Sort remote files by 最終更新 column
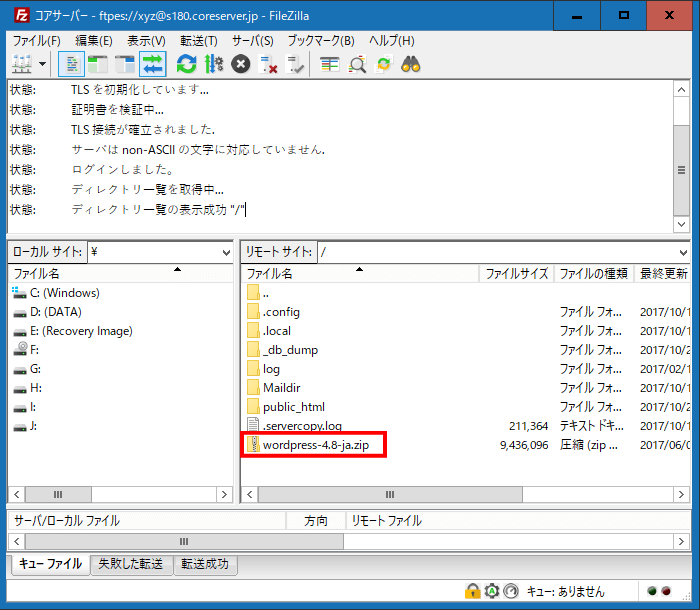Screen dimensions: 700x610 (663, 273)
